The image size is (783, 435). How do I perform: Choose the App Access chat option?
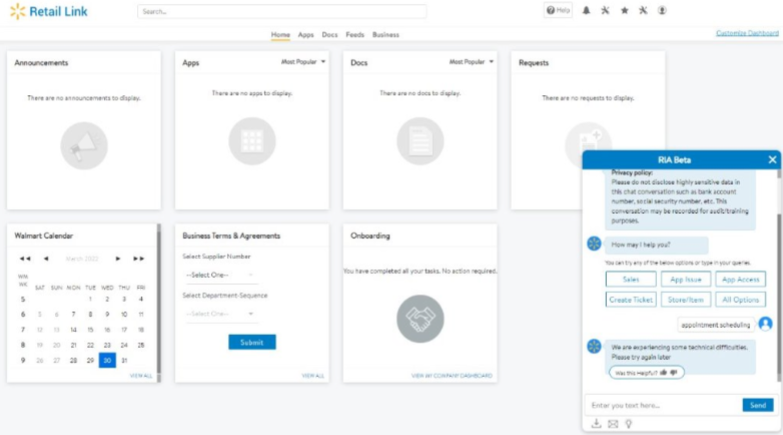coord(741,279)
